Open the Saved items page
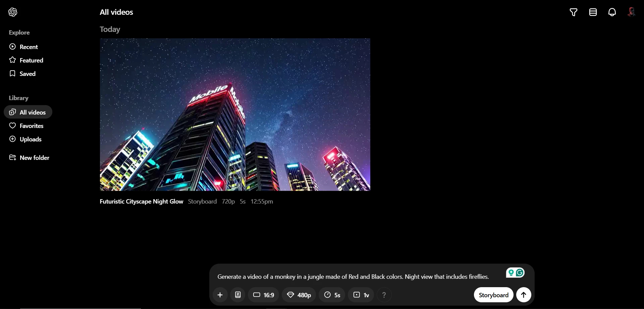Image resolution: width=644 pixels, height=309 pixels. 22,74
